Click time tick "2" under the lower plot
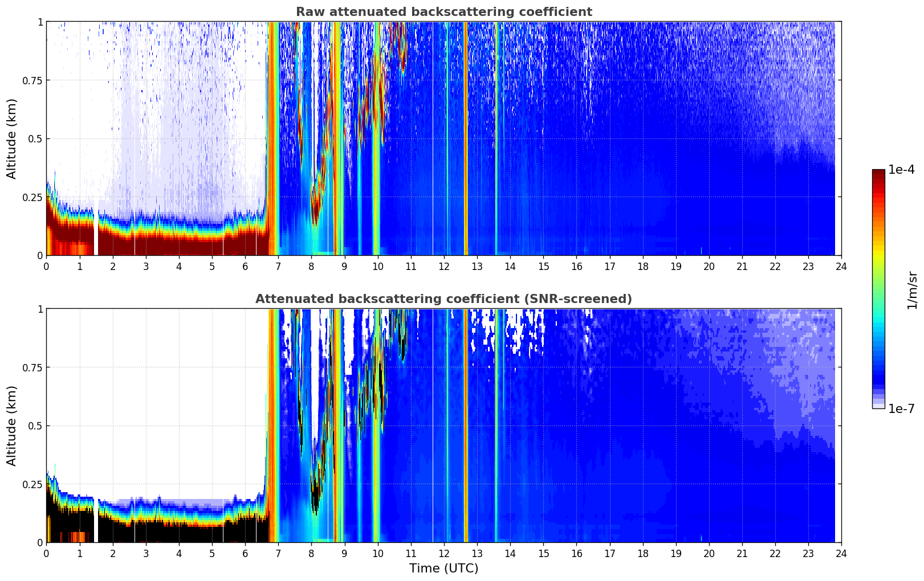 (113, 553)
